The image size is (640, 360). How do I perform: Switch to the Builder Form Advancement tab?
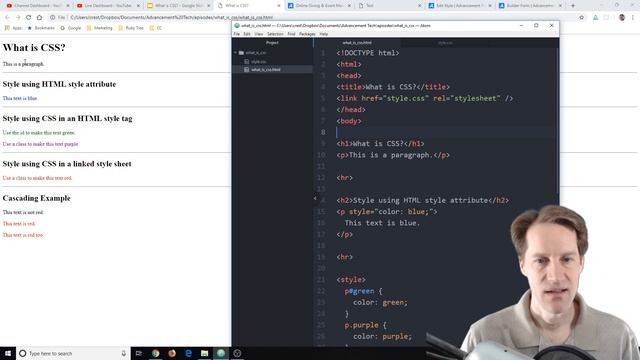click(x=530, y=6)
